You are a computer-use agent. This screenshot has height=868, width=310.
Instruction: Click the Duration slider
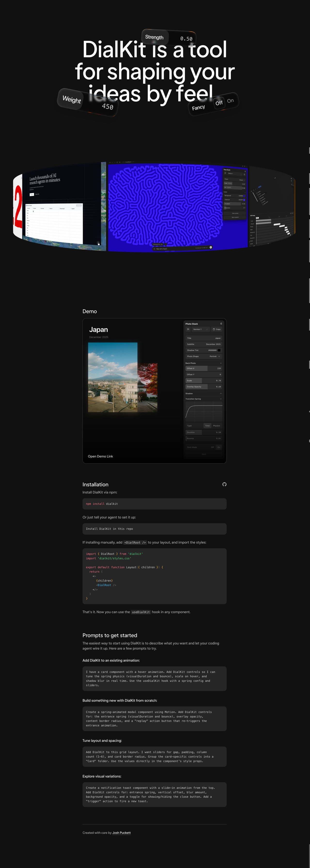[204, 432]
